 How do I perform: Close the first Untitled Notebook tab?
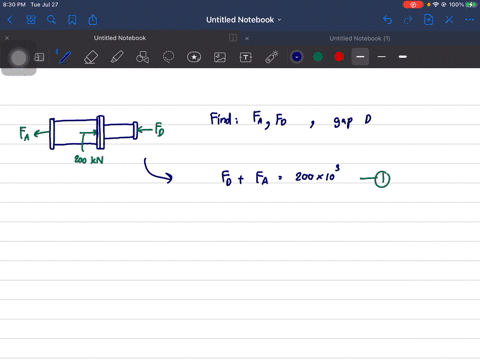[7, 38]
